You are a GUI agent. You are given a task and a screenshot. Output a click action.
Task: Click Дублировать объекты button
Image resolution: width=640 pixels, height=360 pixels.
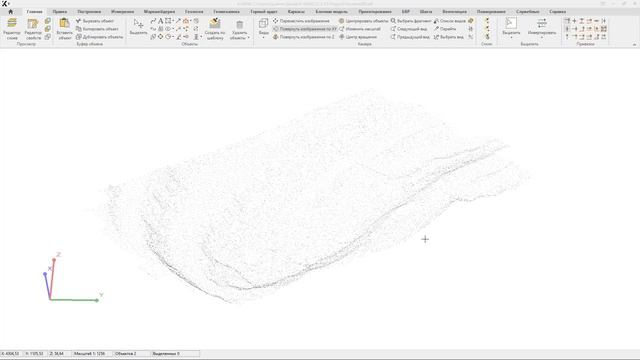click(x=99, y=37)
